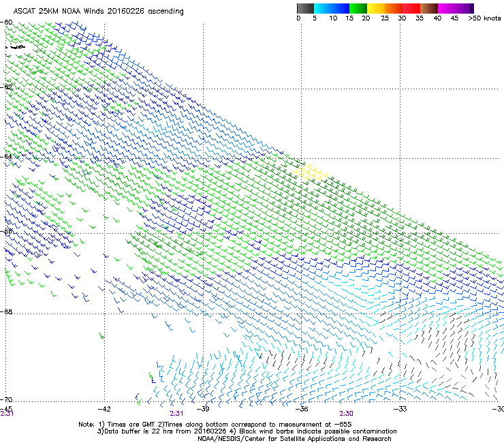Click the cyan 5-10 knots color segment
This screenshot has height=443, width=504.
323,8
